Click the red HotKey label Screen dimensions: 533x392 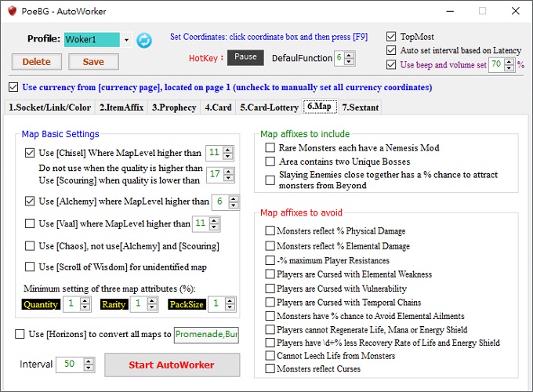[206, 58]
